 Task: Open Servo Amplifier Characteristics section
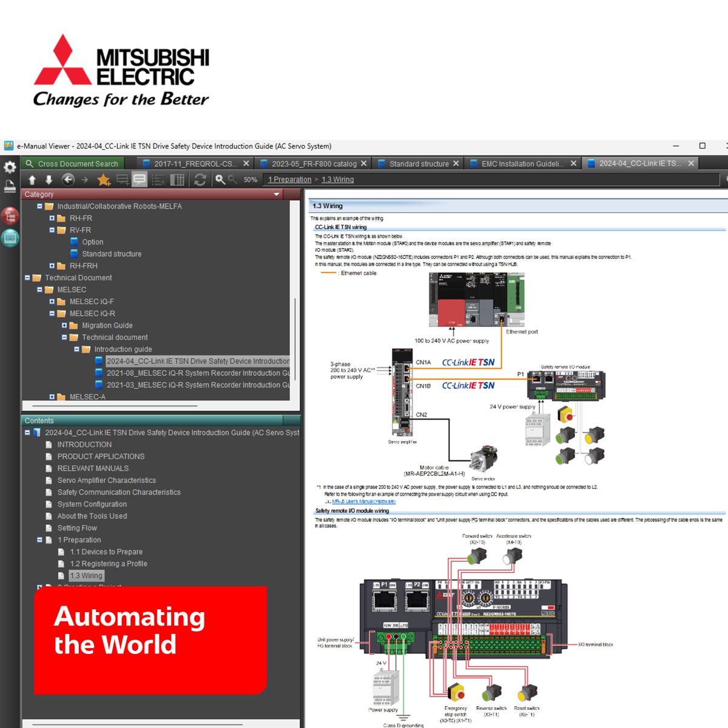click(x=106, y=480)
